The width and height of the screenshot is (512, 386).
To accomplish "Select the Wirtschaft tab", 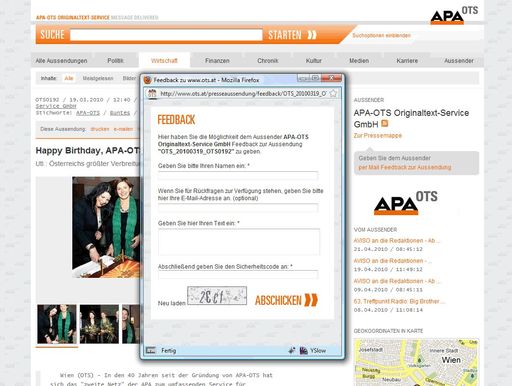I will click(x=164, y=61).
